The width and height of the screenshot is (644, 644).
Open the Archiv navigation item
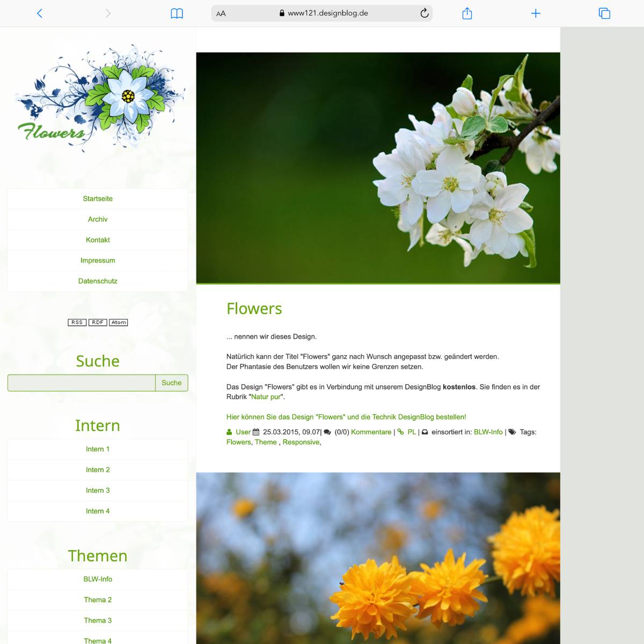[98, 219]
